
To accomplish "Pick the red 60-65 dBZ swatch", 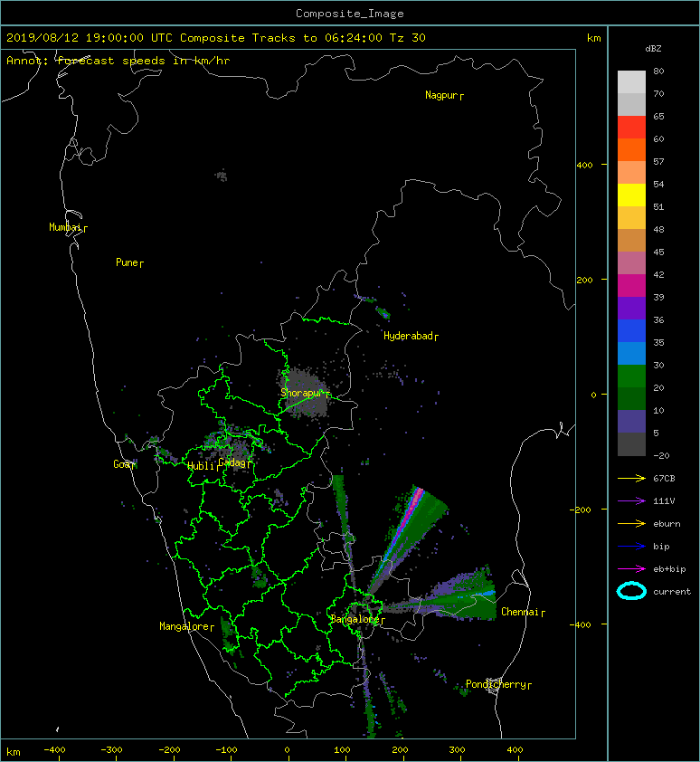I will pos(631,128).
